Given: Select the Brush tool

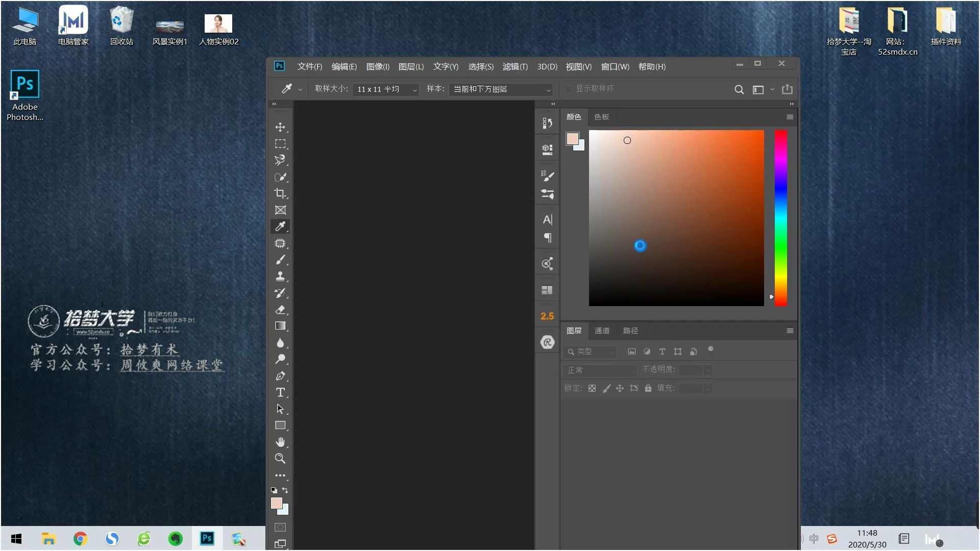Looking at the screenshot, I should [x=280, y=260].
